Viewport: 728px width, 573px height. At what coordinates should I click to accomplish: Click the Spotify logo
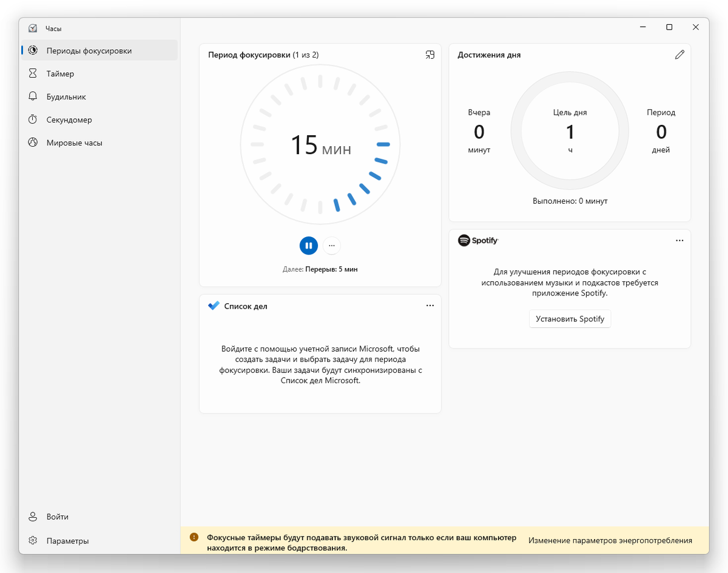click(x=478, y=241)
